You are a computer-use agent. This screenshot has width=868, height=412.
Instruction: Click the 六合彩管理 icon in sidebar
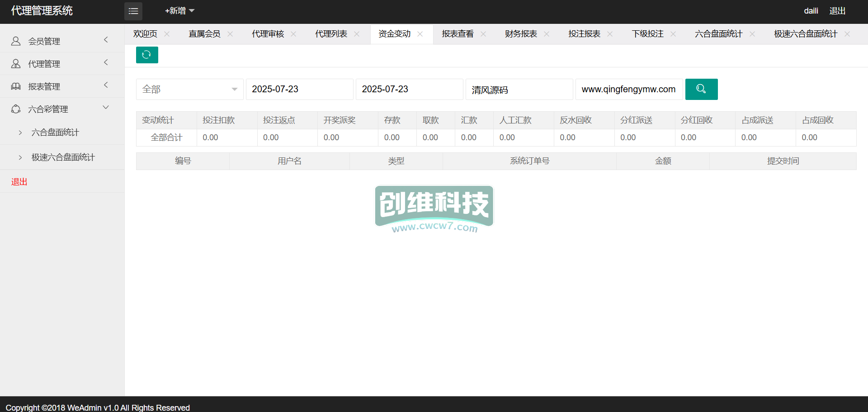16,109
